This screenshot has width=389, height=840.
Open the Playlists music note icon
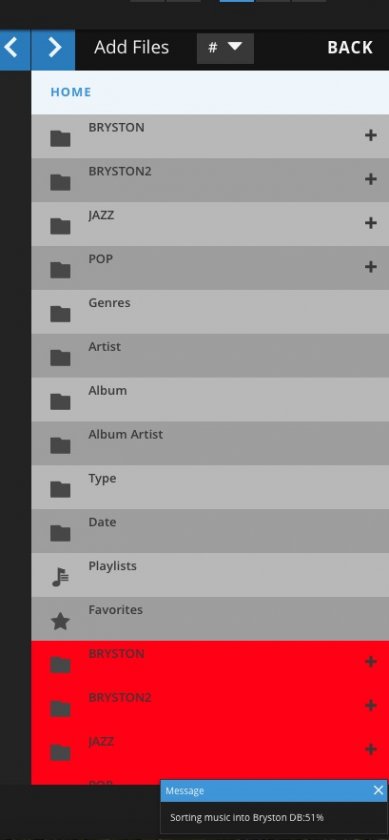[60, 578]
